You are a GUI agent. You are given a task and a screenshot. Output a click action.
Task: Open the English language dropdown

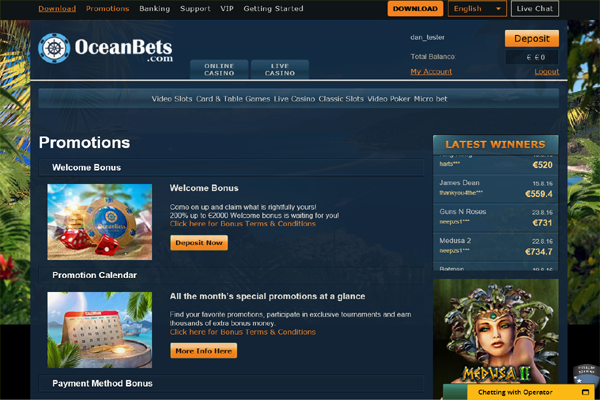coord(477,8)
